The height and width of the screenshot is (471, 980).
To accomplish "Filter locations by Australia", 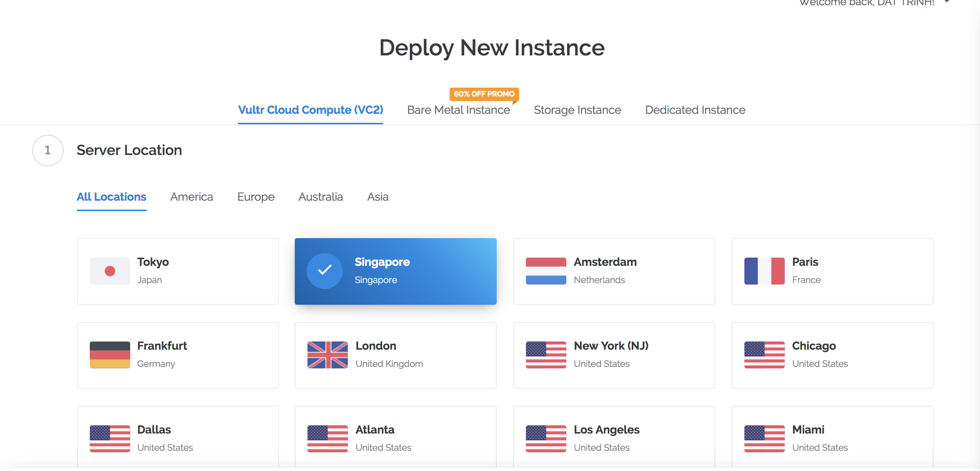I will pyautogui.click(x=320, y=197).
